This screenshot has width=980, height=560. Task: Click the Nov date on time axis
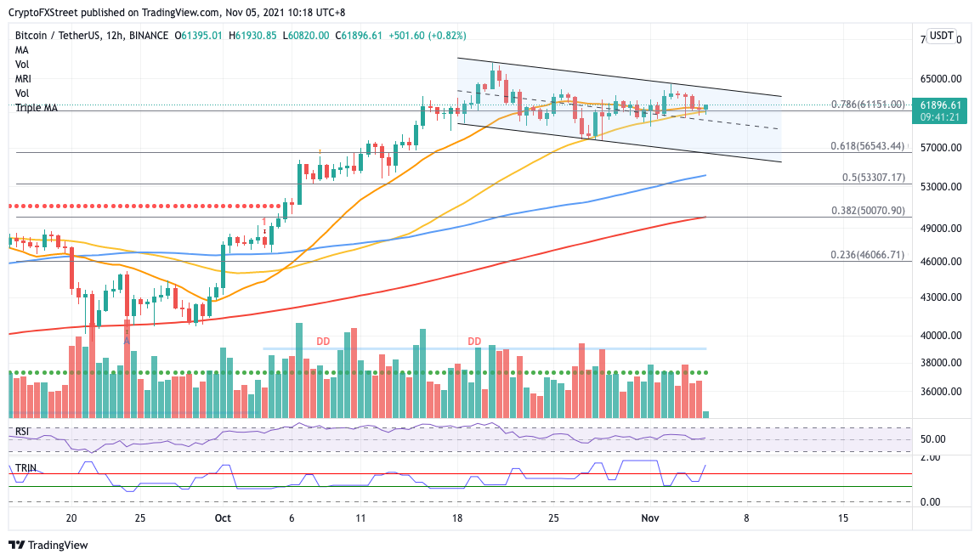click(x=650, y=518)
